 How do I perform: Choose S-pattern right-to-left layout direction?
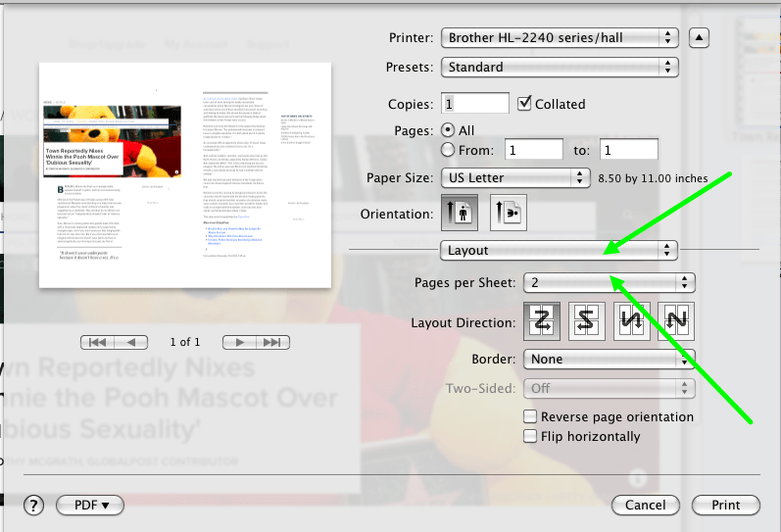pos(586,321)
